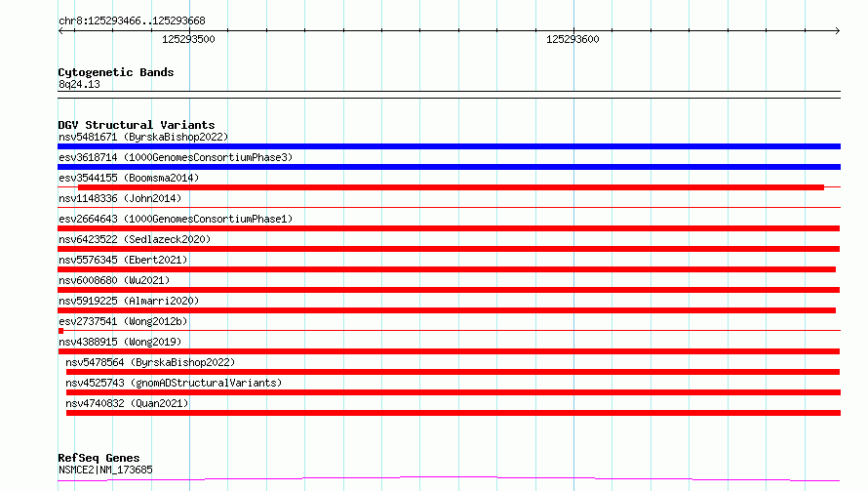Open variant nsv6423522 (Sedlazeck2020) label
868x491 pixels.
coord(135,239)
